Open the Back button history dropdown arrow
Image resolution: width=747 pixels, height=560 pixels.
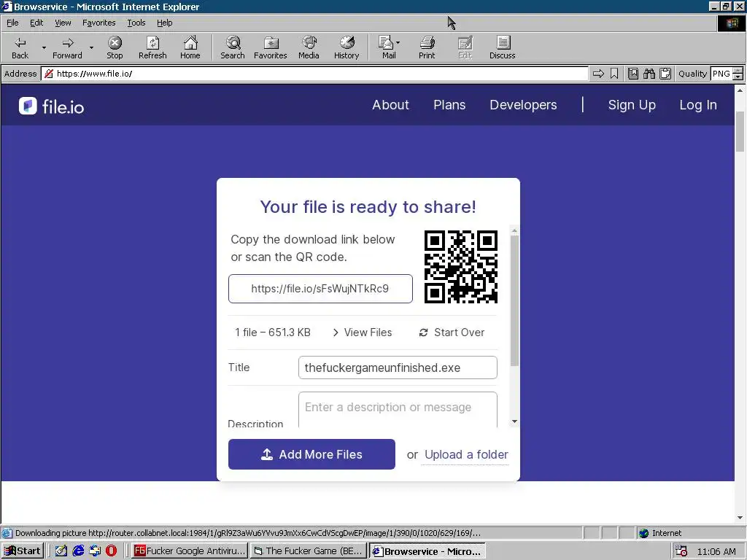(44, 47)
